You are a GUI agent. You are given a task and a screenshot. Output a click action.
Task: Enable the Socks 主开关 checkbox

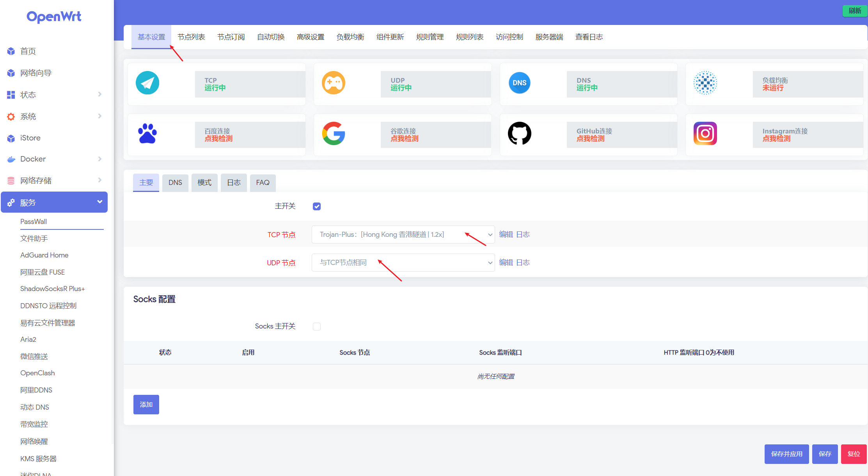(317, 327)
